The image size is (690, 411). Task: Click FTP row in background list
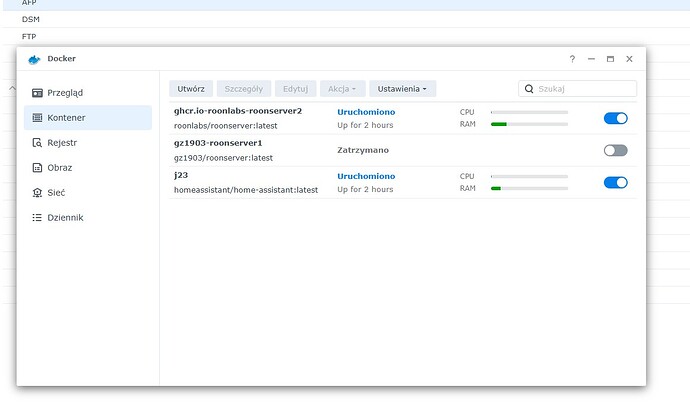tap(346, 37)
